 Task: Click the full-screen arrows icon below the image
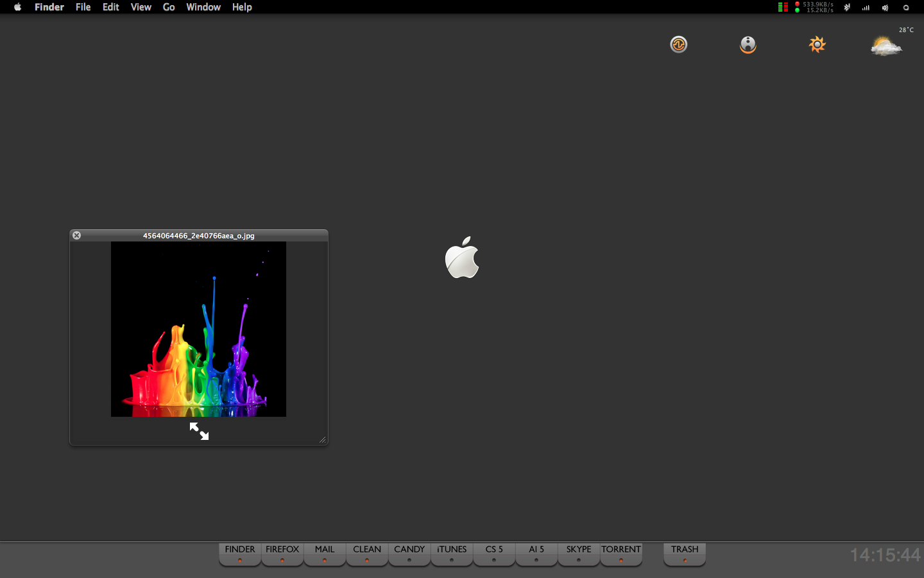tap(199, 431)
